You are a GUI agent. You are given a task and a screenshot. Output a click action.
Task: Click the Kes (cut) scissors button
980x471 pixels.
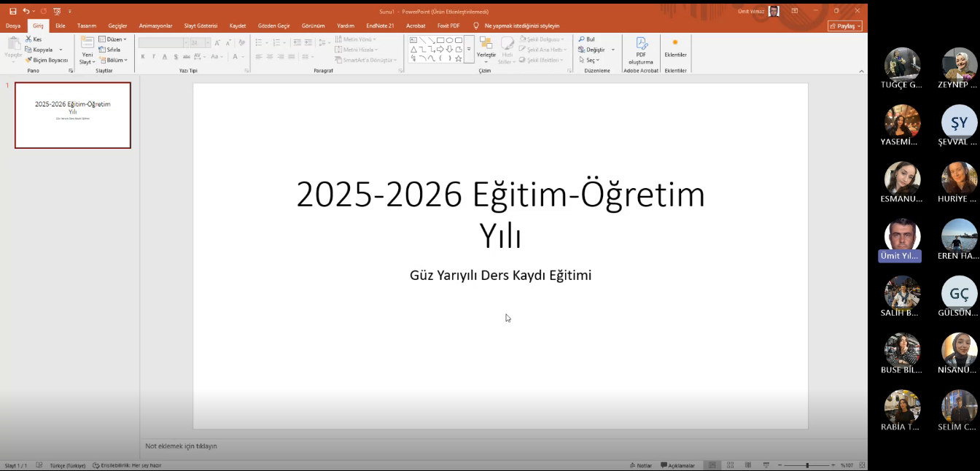pyautogui.click(x=34, y=39)
